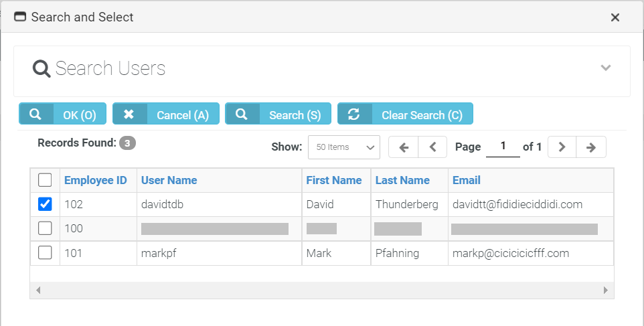The image size is (644, 326).
Task: Click the horizontal scrollbar left arrow
Action: [38, 291]
